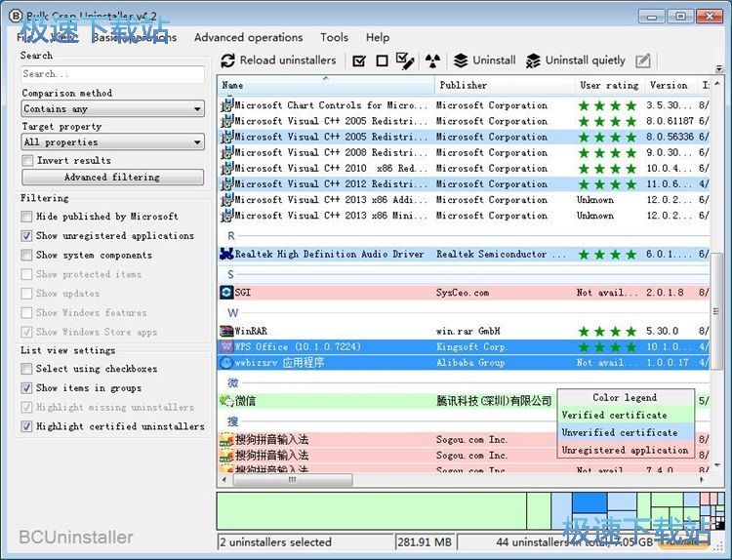The width and height of the screenshot is (732, 560).
Task: Select the SysCeo.com publisher cell
Action: coord(505,293)
